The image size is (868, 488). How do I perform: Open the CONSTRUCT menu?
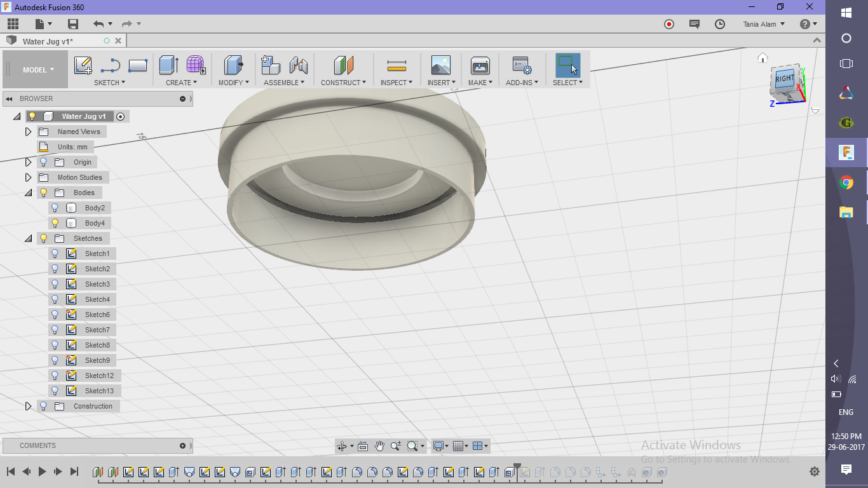pyautogui.click(x=343, y=83)
